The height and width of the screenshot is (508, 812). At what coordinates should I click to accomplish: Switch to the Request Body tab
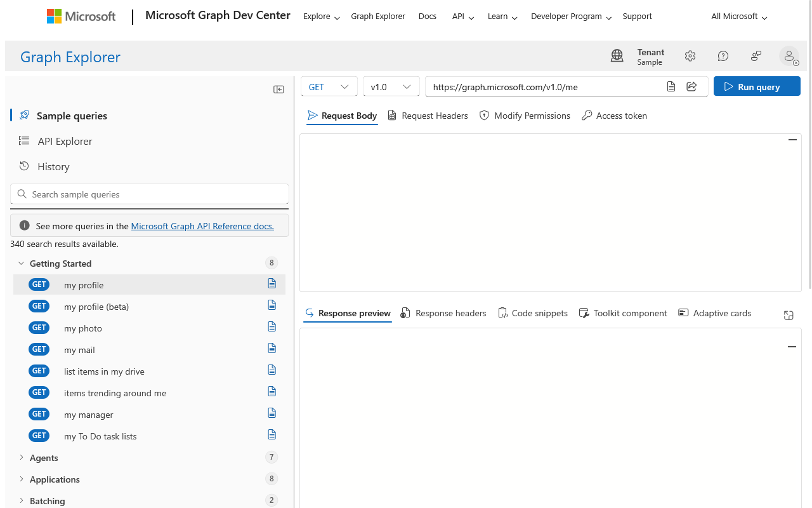(x=342, y=116)
